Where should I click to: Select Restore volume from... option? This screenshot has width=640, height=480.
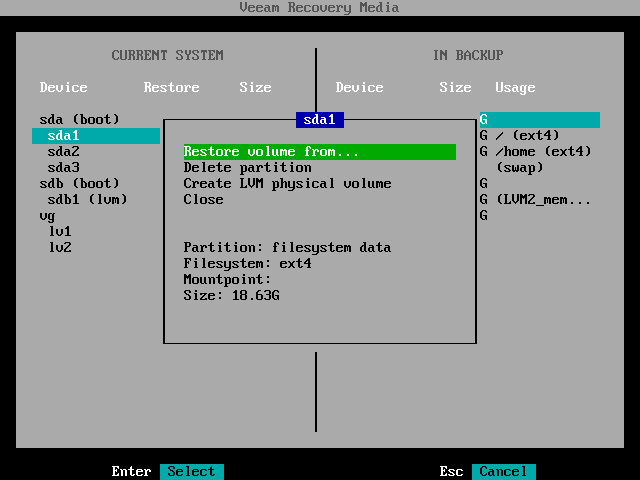click(x=320, y=151)
